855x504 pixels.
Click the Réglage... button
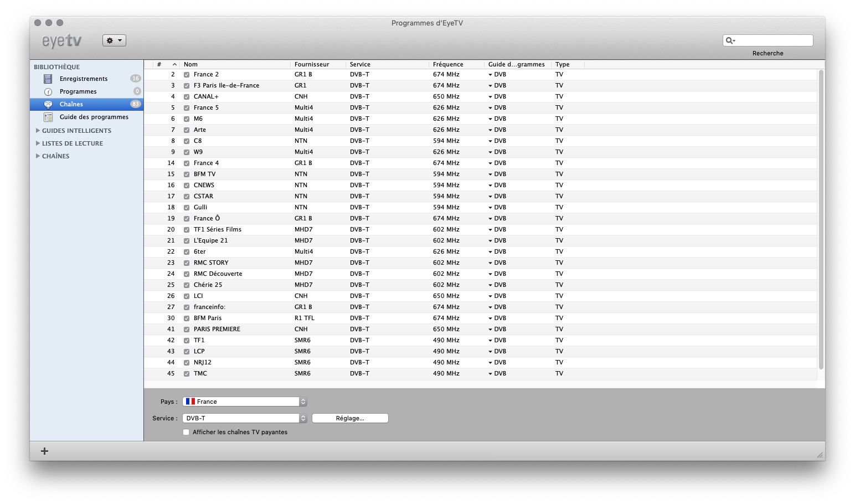[x=350, y=418]
